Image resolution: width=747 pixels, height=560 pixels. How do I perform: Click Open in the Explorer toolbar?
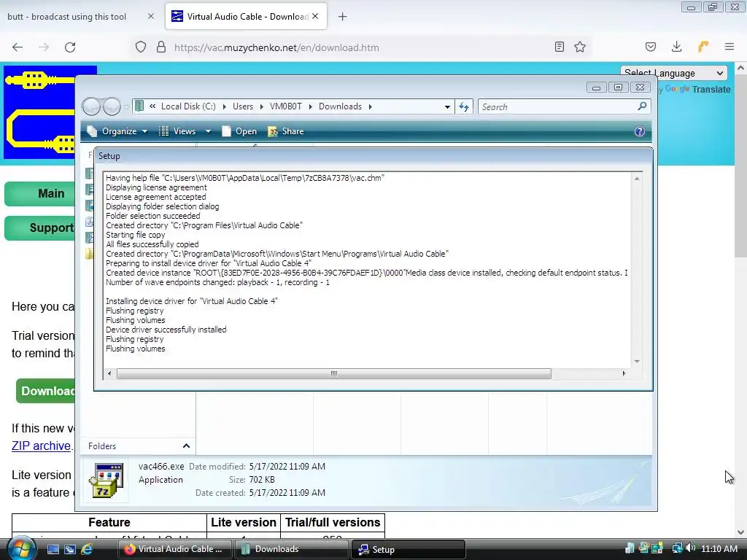239,131
